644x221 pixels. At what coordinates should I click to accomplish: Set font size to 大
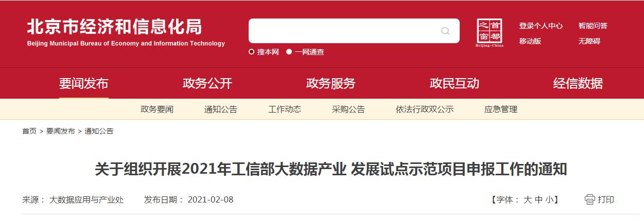click(528, 199)
